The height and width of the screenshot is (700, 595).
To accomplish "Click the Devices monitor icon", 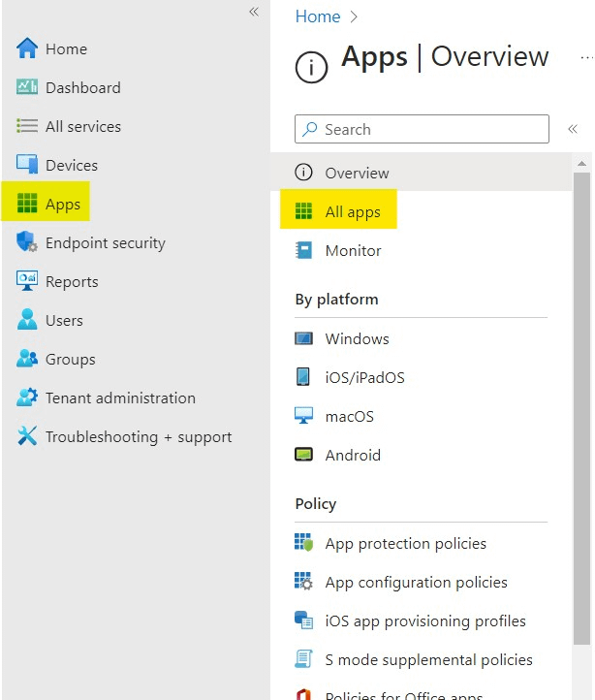I will click(x=27, y=164).
